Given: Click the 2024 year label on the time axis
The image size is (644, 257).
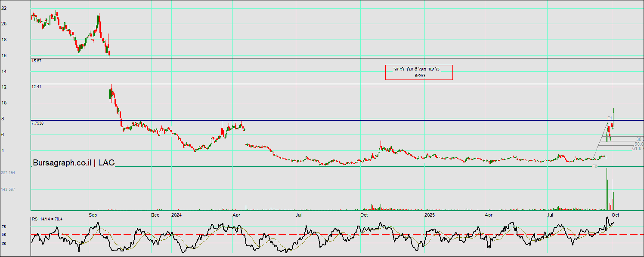Looking at the screenshot, I should tap(176, 214).
